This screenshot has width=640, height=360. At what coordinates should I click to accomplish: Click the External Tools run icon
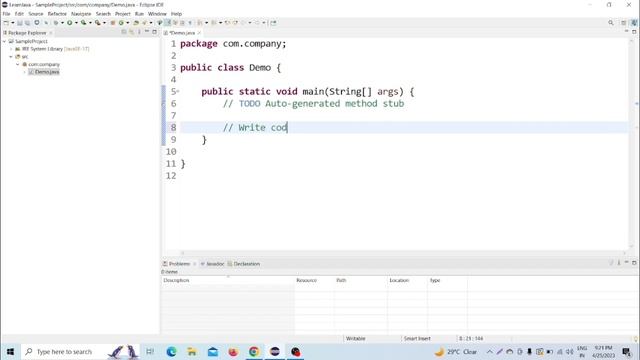(x=98, y=23)
